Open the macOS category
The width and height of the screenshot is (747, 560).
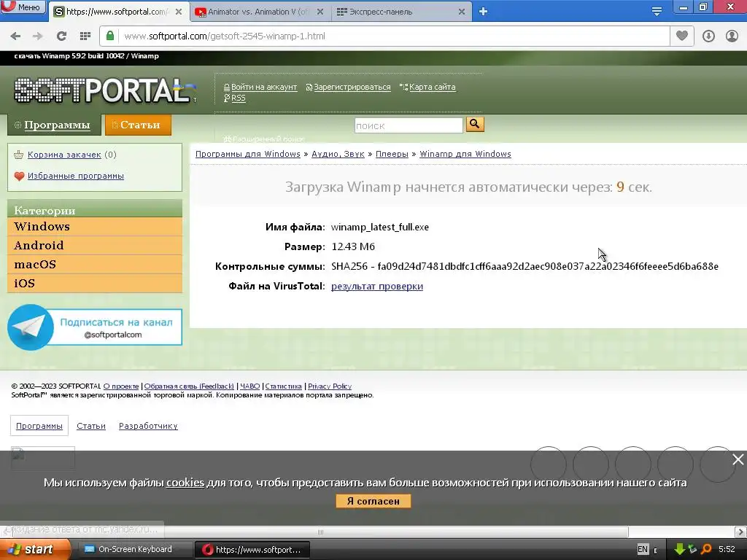[95, 265]
